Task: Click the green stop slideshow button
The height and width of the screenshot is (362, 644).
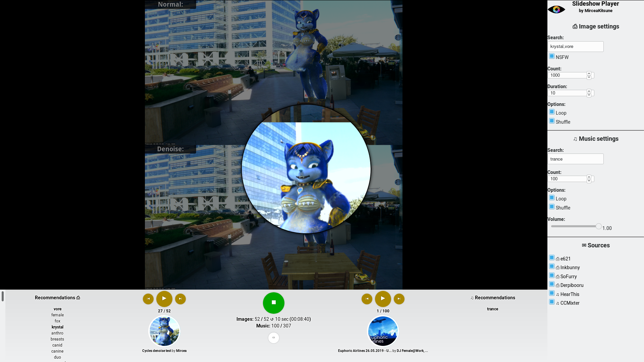Action: coord(273,303)
